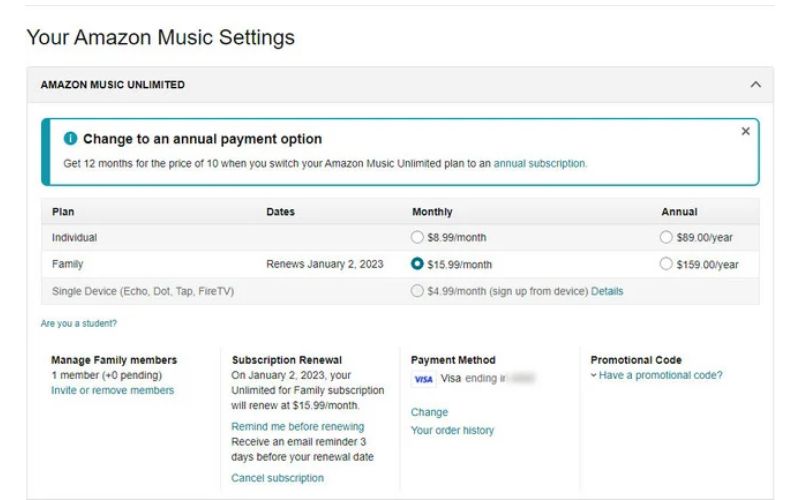
Task: Choose Family $159.00/year annual plan
Action: point(666,265)
